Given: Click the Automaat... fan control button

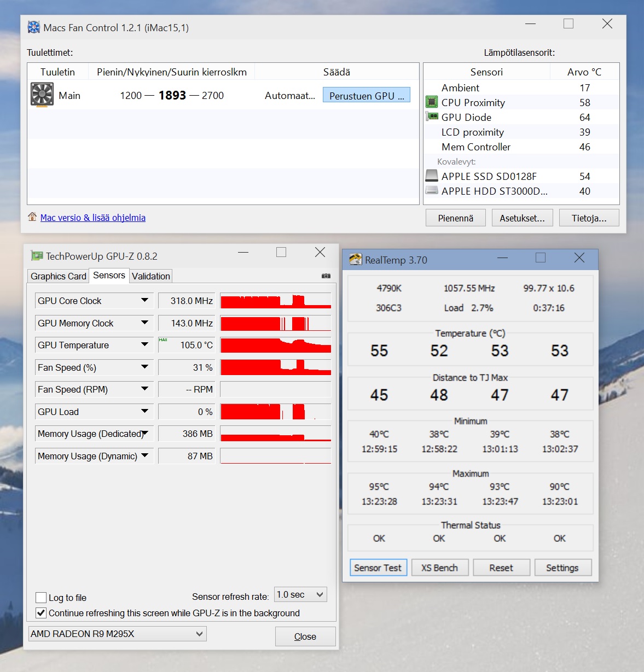Looking at the screenshot, I should click(x=290, y=95).
